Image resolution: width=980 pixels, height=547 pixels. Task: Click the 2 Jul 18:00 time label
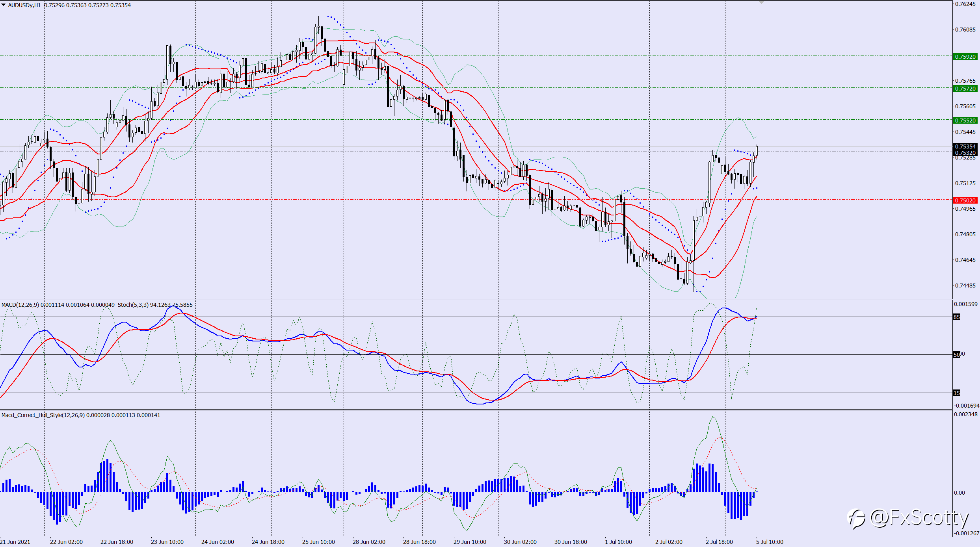coord(719,542)
